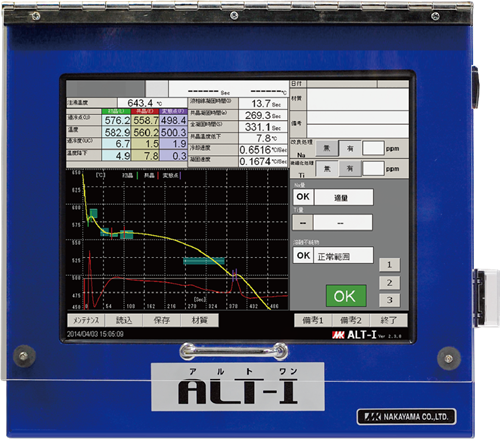
Task: Open the 材質 material button in bottom bar
Action: point(200,320)
